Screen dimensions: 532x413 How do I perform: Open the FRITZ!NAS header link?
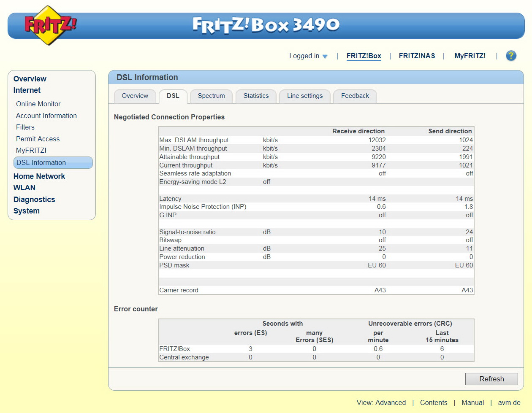click(417, 56)
